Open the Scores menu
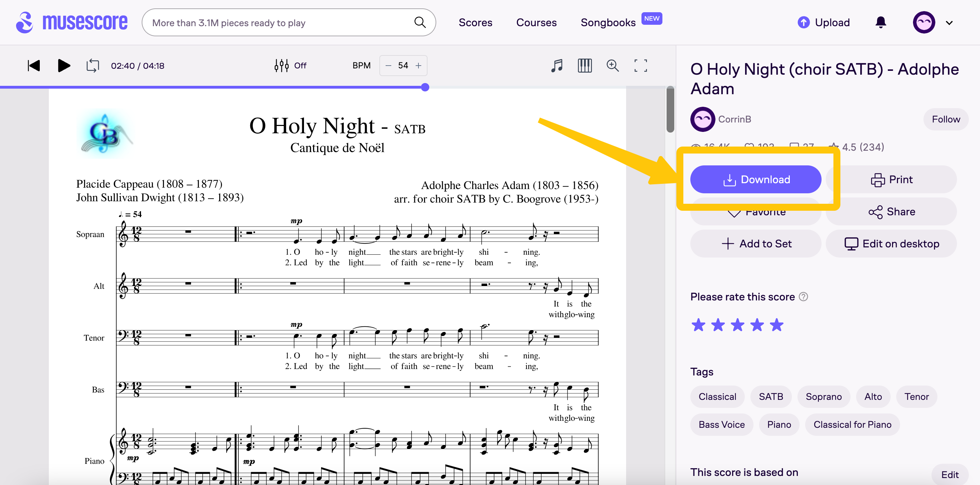This screenshot has width=980, height=485. pyautogui.click(x=476, y=22)
